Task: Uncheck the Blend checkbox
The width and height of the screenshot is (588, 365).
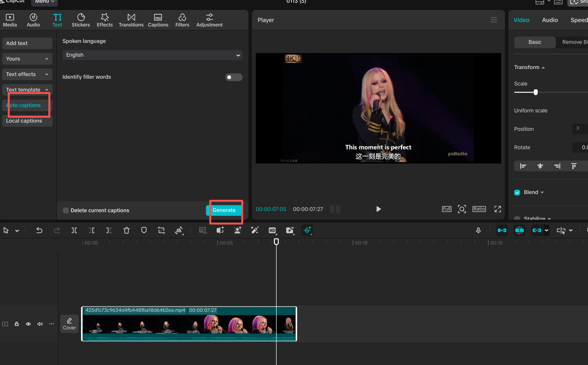Action: click(x=517, y=193)
